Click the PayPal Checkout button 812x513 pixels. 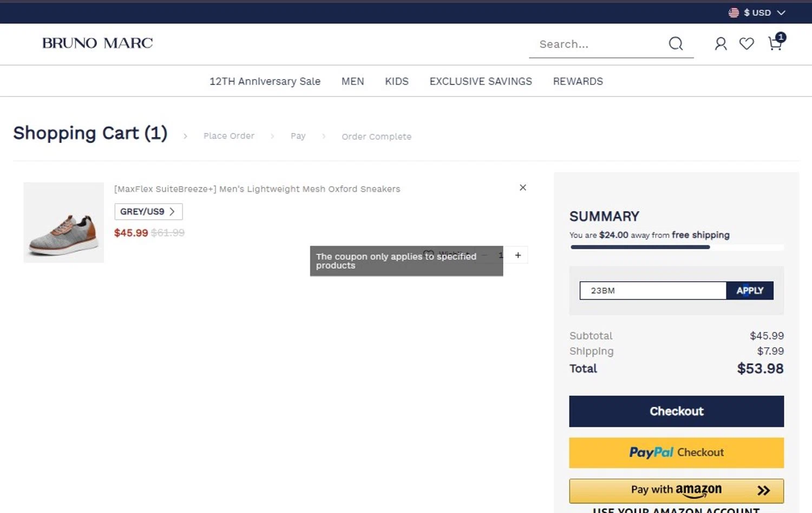(x=676, y=453)
